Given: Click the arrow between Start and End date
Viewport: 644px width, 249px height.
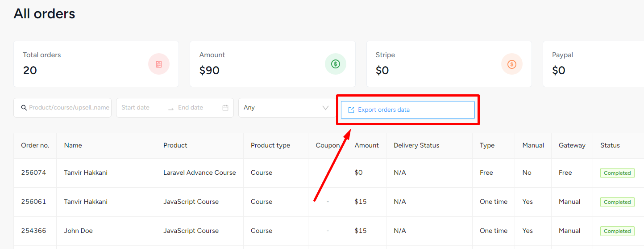Looking at the screenshot, I should [170, 108].
